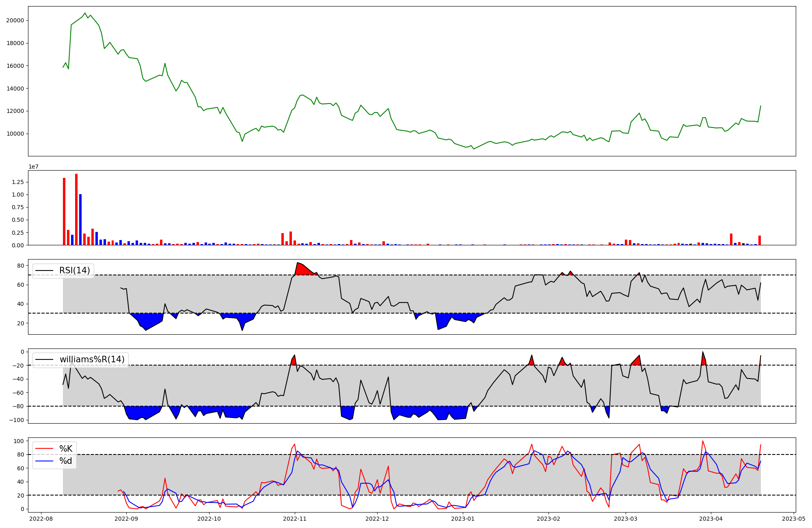Click the %d legend label
Image resolution: width=812 pixels, height=528 pixels.
pyautogui.click(x=66, y=461)
